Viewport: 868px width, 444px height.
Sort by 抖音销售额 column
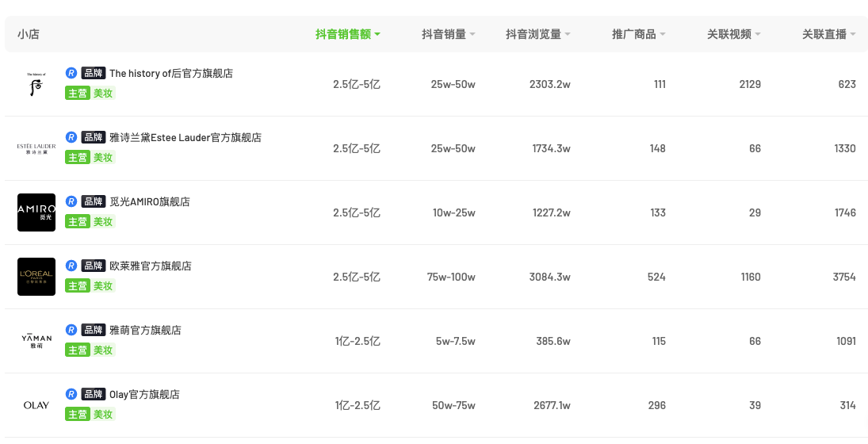pos(348,34)
